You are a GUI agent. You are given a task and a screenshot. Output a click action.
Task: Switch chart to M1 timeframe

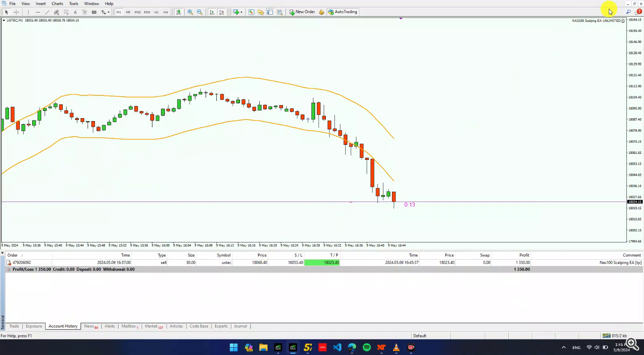tap(119, 12)
